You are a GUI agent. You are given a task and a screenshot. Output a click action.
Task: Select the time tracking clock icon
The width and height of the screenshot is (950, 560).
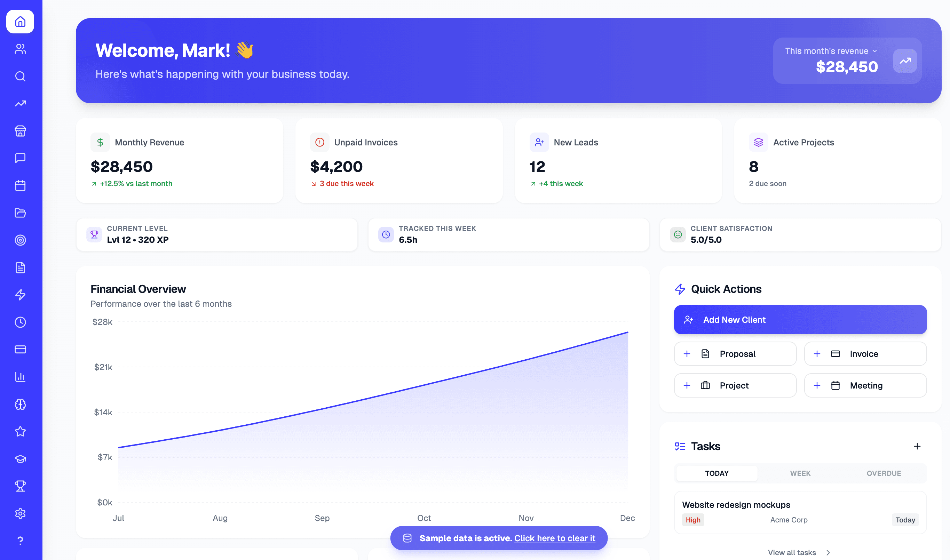(x=20, y=322)
